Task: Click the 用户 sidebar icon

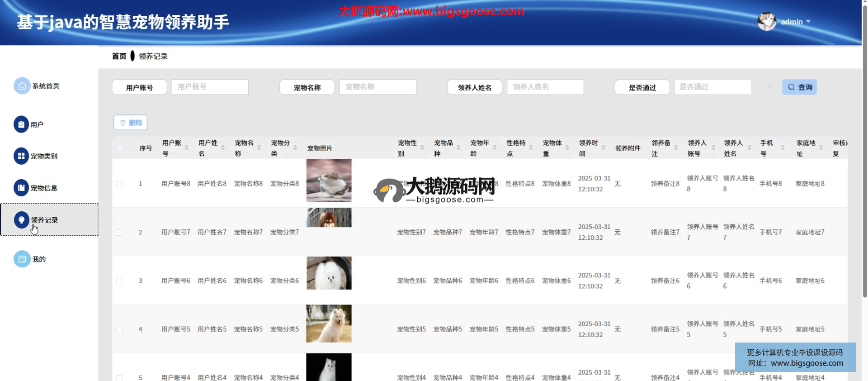Action: 21,124
